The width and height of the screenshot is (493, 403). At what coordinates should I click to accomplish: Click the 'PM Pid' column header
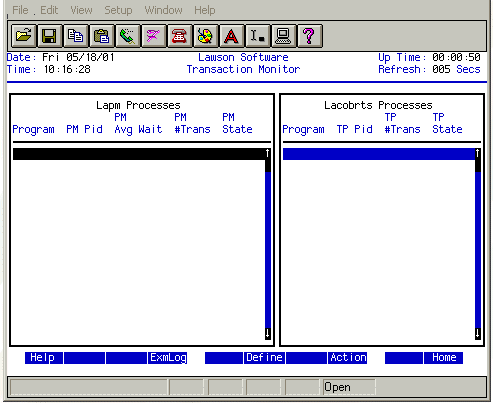(84, 129)
